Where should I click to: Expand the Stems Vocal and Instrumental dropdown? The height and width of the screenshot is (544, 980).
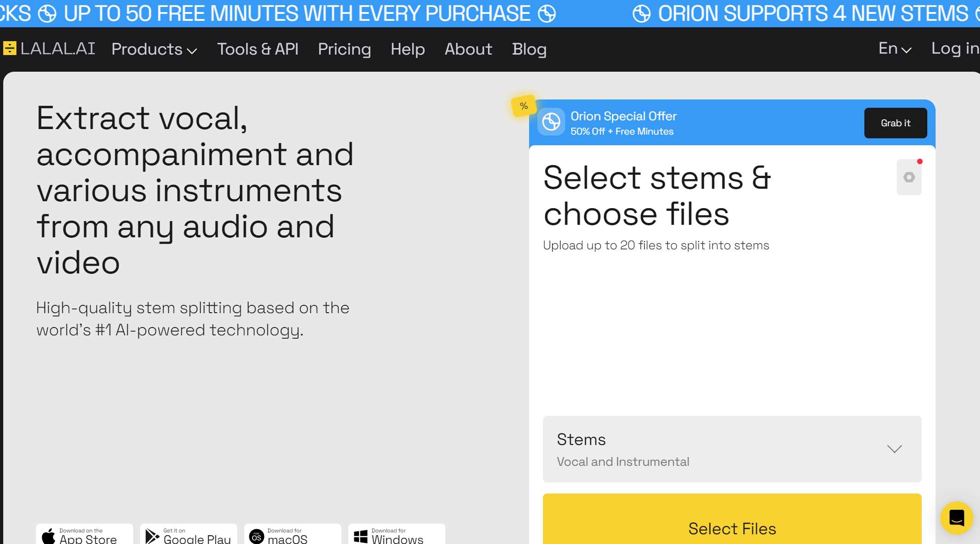[x=732, y=449]
